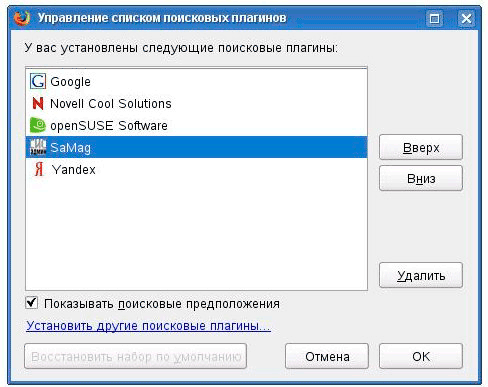
Task: Select Google in the plugin list
Action: pyautogui.click(x=196, y=81)
